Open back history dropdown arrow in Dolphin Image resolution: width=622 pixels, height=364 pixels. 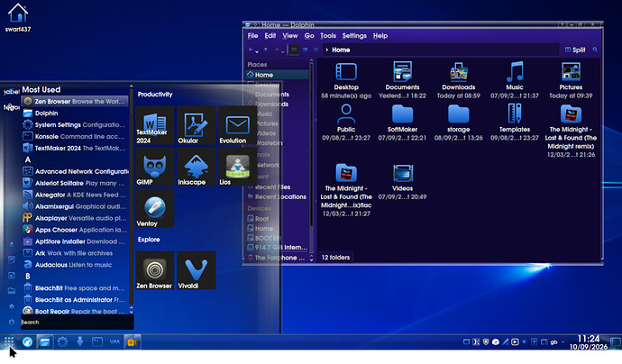tap(257, 50)
